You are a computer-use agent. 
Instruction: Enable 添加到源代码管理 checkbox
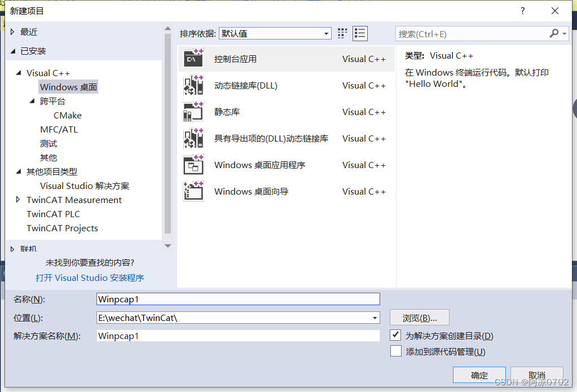click(395, 351)
